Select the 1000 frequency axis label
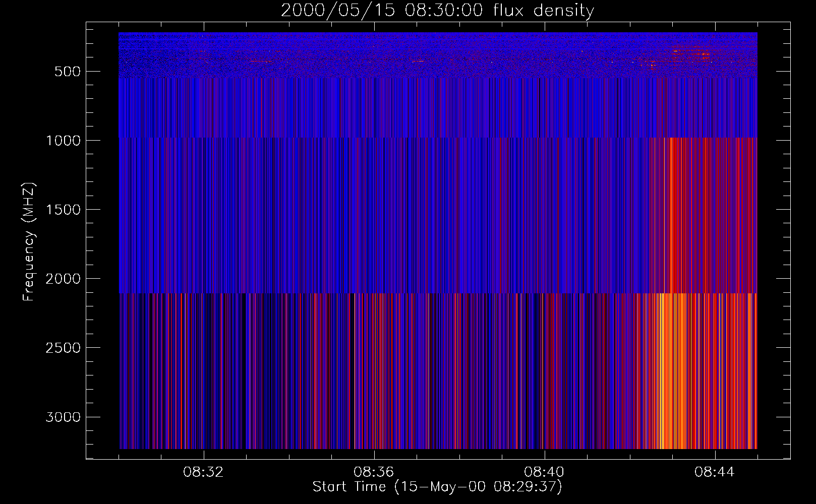 click(63, 141)
